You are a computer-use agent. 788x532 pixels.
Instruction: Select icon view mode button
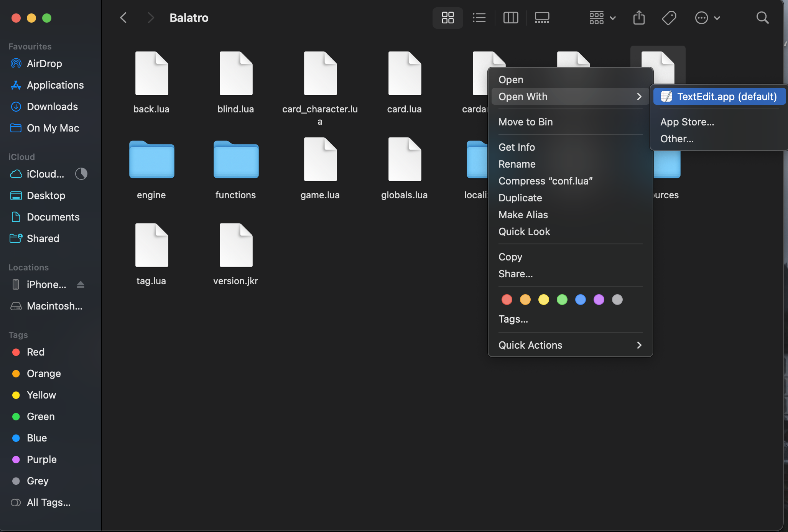pos(447,18)
